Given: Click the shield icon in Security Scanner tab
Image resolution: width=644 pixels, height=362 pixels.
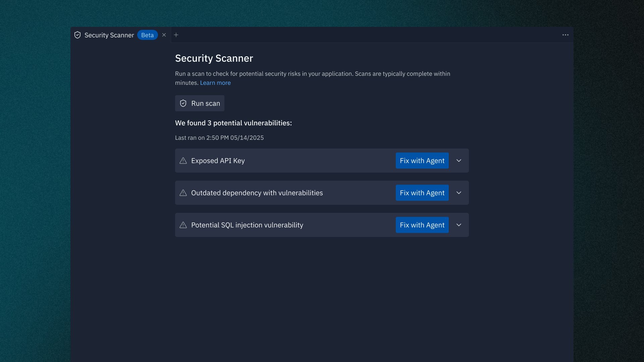Looking at the screenshot, I should 77,35.
